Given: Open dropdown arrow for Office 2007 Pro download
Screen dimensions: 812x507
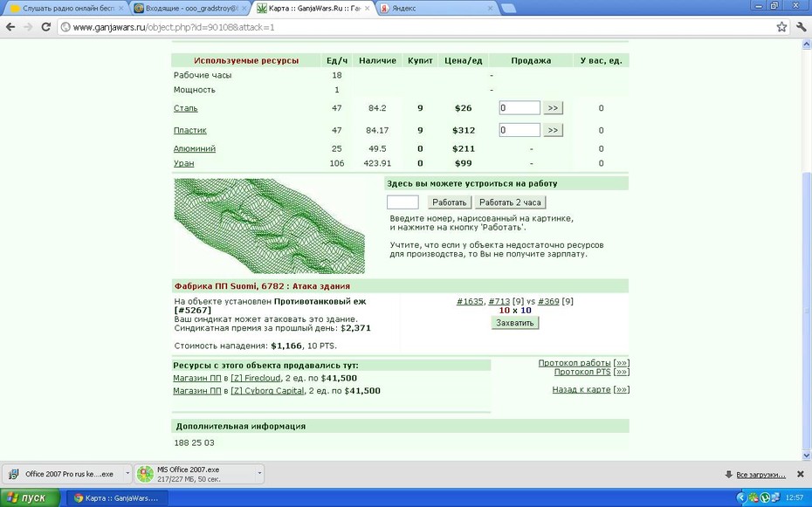Looking at the screenshot, I should pyautogui.click(x=127, y=473).
